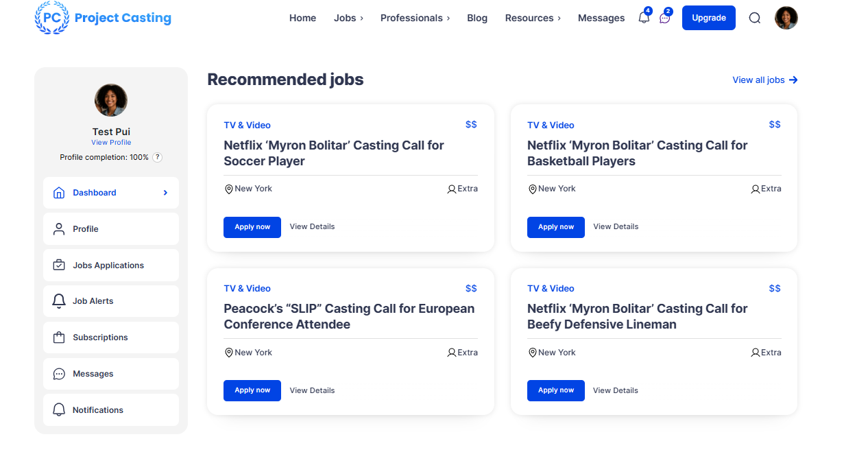
Task: Click the chevron on Dashboard sidebar item
Action: click(165, 193)
